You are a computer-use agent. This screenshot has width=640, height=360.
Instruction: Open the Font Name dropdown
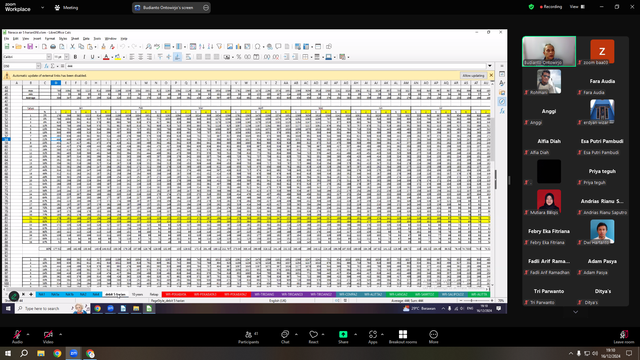pos(49,57)
